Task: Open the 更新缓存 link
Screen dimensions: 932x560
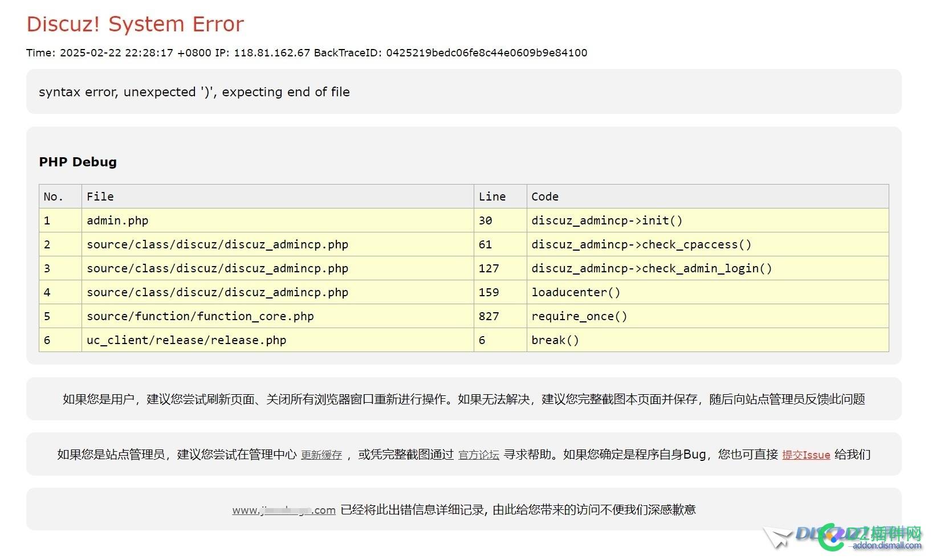Action: tap(321, 455)
